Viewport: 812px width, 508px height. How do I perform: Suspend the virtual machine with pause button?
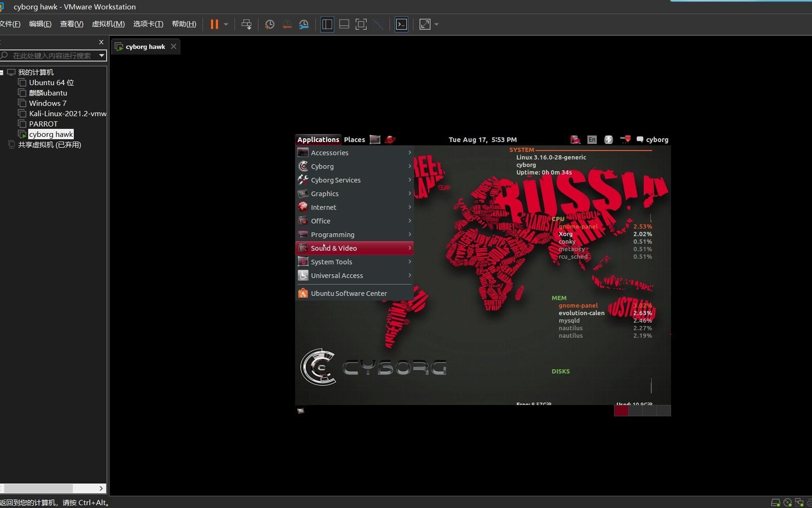(214, 24)
